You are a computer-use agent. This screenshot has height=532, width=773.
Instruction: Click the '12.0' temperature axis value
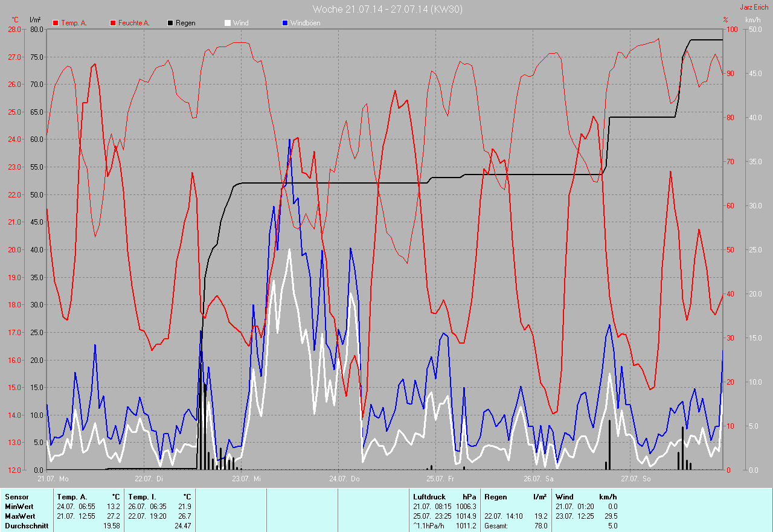click(x=14, y=470)
